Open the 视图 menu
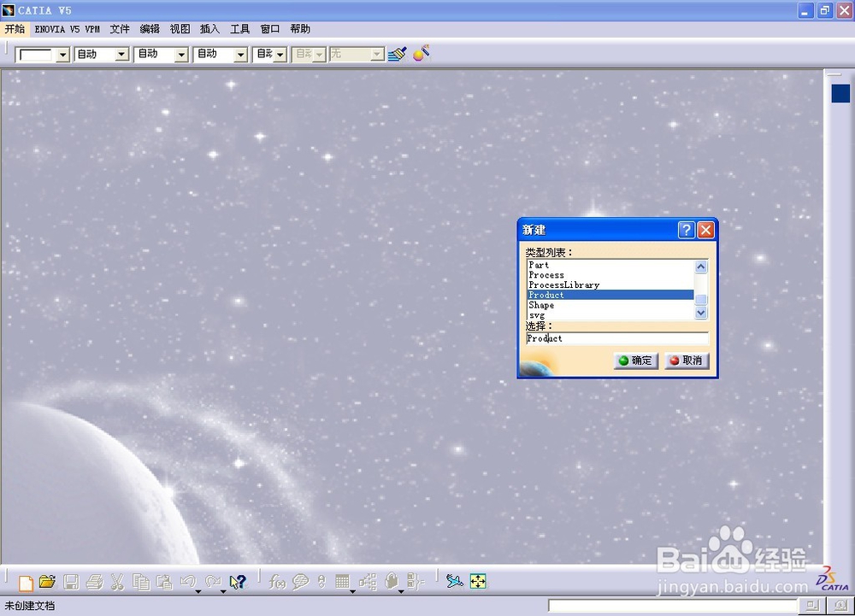Image resolution: width=855 pixels, height=616 pixels. (180, 29)
